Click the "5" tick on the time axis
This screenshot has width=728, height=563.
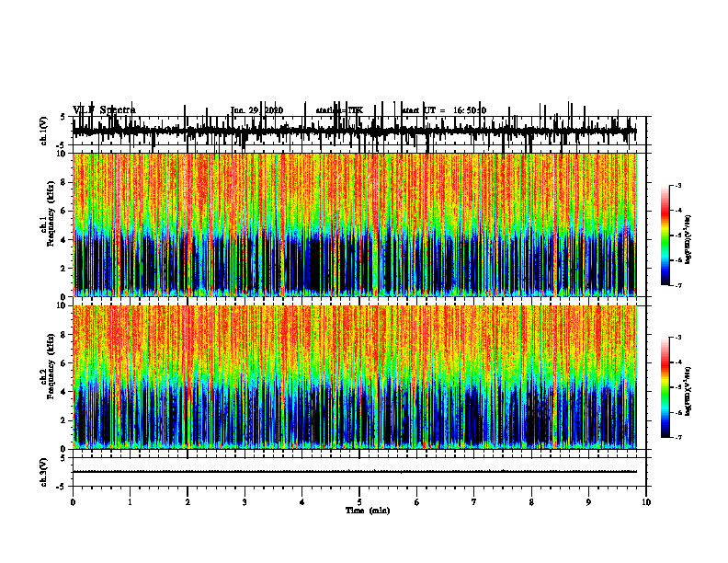359,502
